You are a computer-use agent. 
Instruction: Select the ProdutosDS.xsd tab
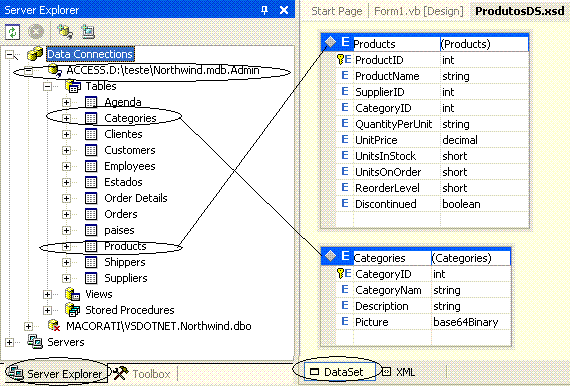click(519, 11)
